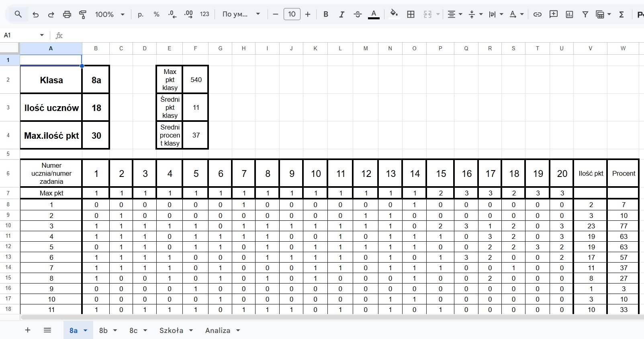
Task: Click the undo arrow icon
Action: pyautogui.click(x=35, y=14)
